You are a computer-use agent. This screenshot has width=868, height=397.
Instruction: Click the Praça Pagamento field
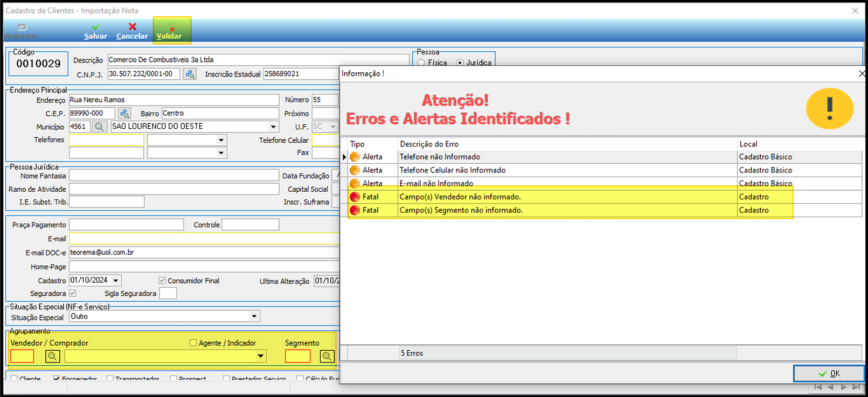(x=126, y=225)
